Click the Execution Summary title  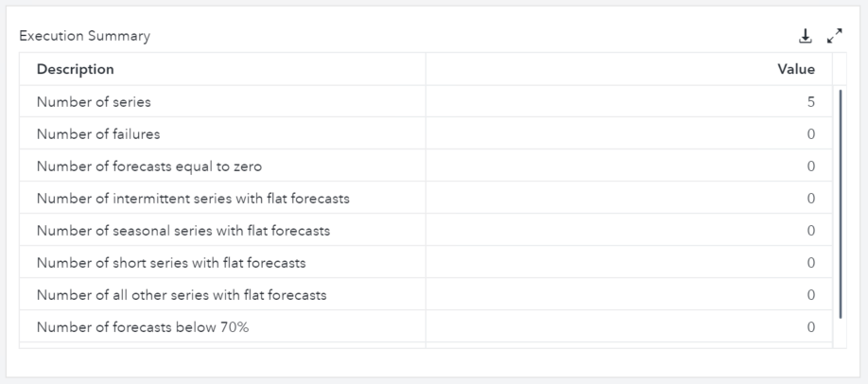point(84,36)
